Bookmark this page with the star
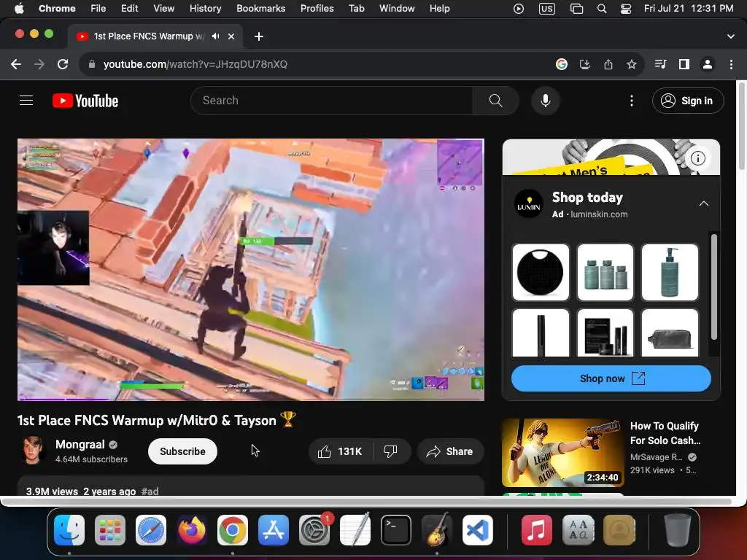Image resolution: width=747 pixels, height=560 pixels. pos(632,64)
